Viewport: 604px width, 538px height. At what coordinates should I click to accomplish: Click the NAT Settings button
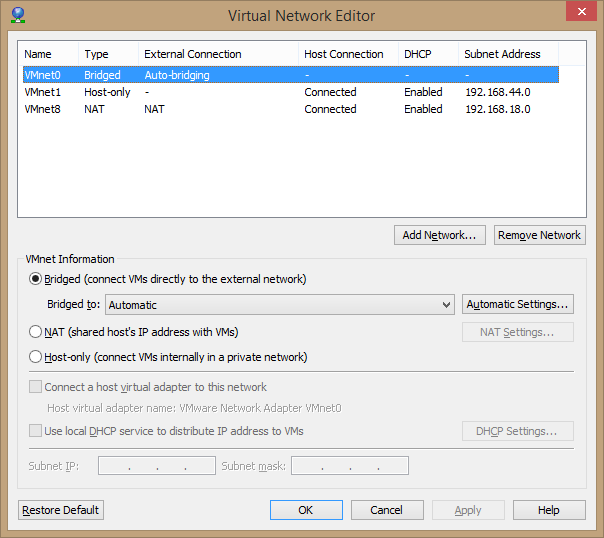[518, 332]
